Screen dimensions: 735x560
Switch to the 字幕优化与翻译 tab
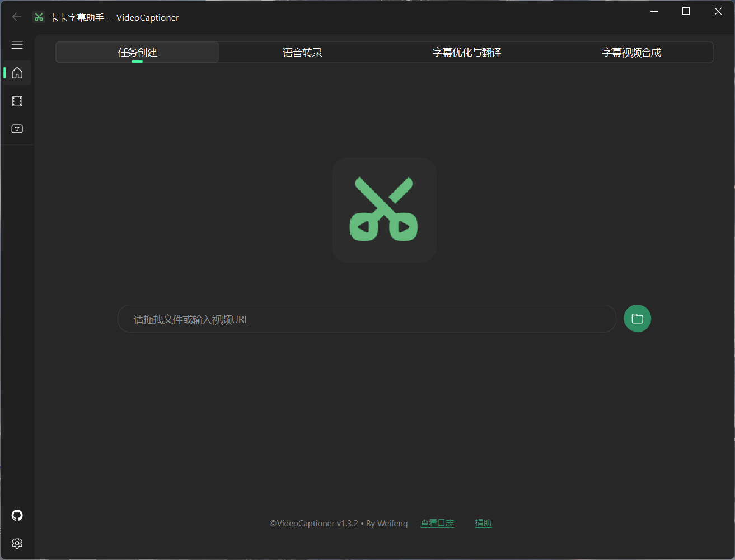[467, 52]
